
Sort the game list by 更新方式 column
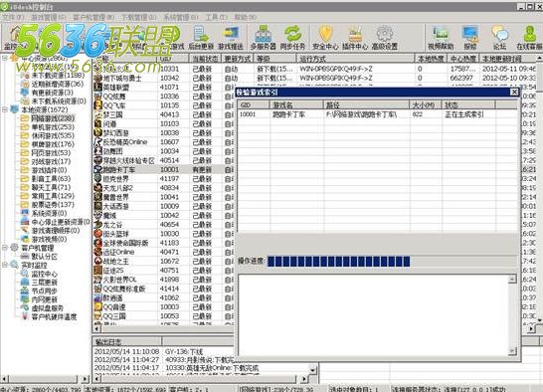(238, 59)
